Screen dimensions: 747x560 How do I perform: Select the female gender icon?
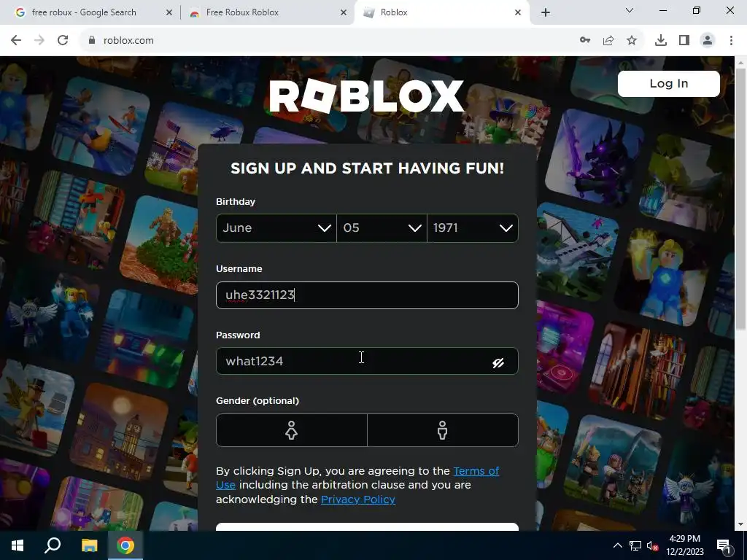[292, 430]
